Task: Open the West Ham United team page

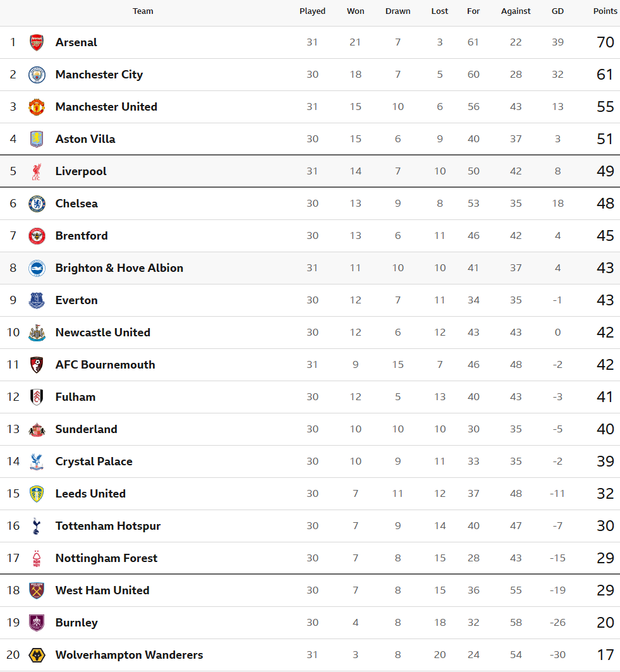Action: click(x=102, y=590)
